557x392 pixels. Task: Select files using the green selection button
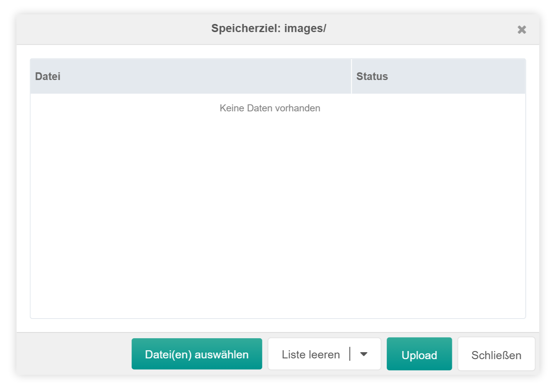[x=197, y=354]
